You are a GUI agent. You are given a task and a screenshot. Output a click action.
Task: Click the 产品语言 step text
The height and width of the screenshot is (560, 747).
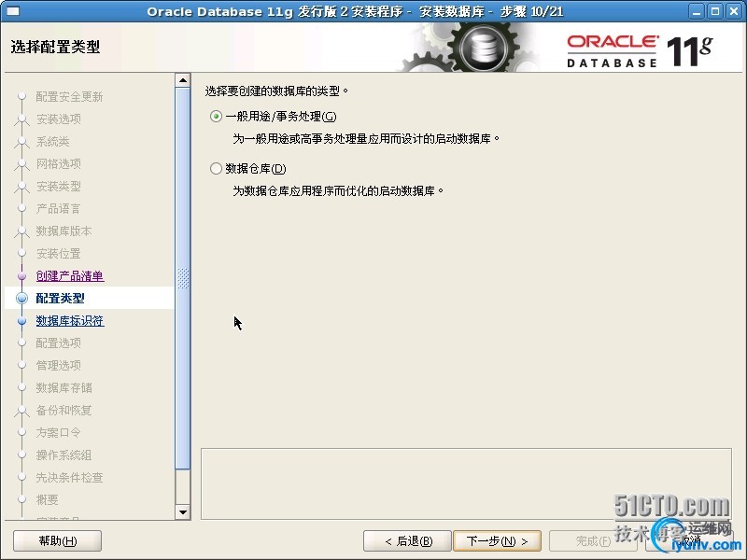(x=59, y=208)
